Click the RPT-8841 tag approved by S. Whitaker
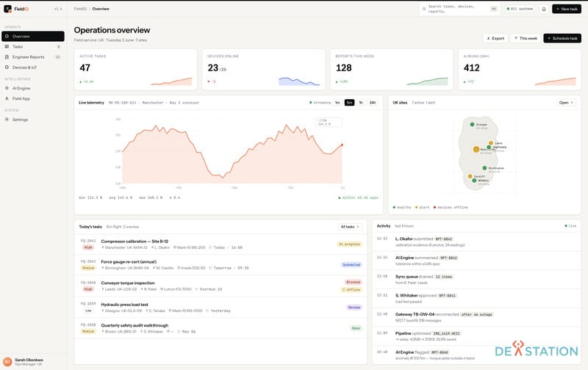Screen dimensions: 588x370 448,296
